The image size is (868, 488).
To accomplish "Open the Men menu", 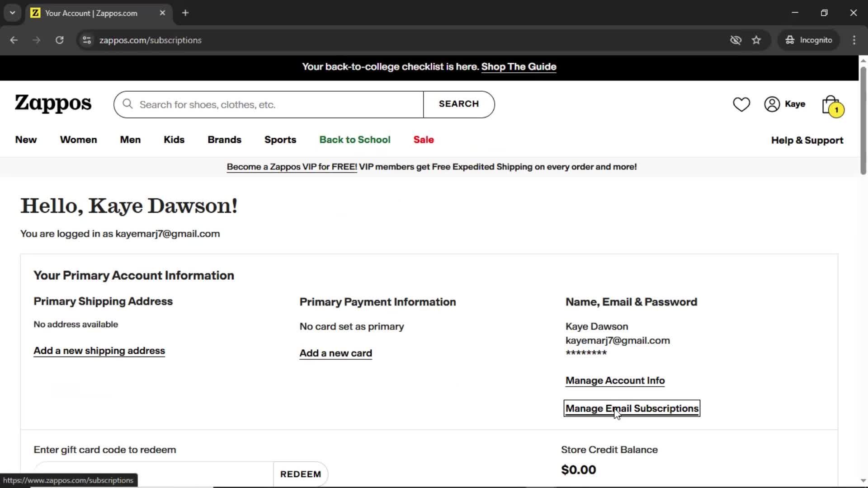I will pyautogui.click(x=130, y=140).
